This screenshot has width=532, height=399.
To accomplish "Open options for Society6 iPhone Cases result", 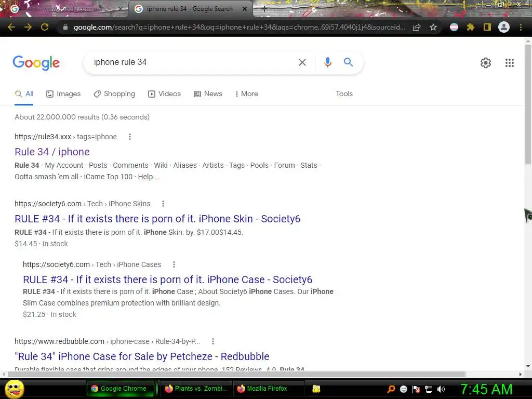I will click(x=174, y=264).
